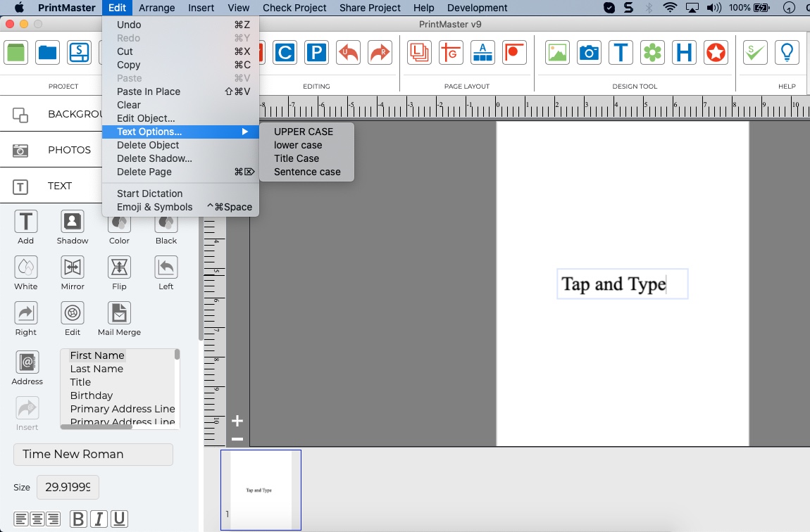Flip the text vertically
810x532 pixels.
[x=118, y=267]
